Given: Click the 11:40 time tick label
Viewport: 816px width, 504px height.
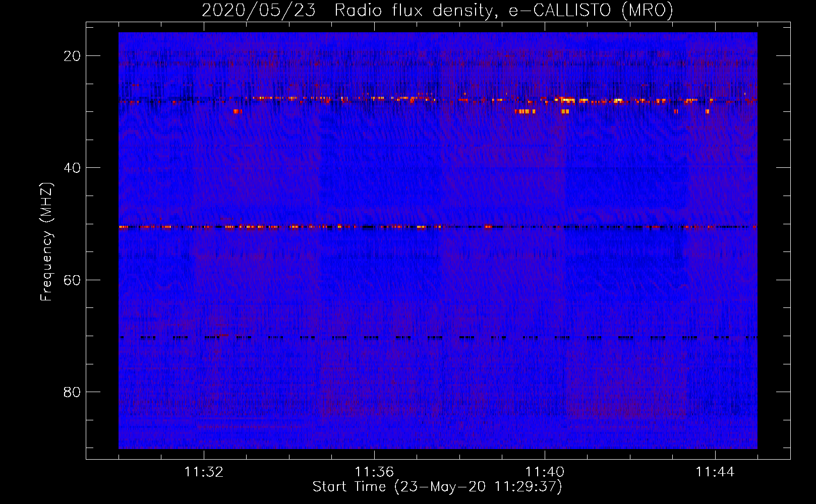Looking at the screenshot, I should [x=545, y=472].
